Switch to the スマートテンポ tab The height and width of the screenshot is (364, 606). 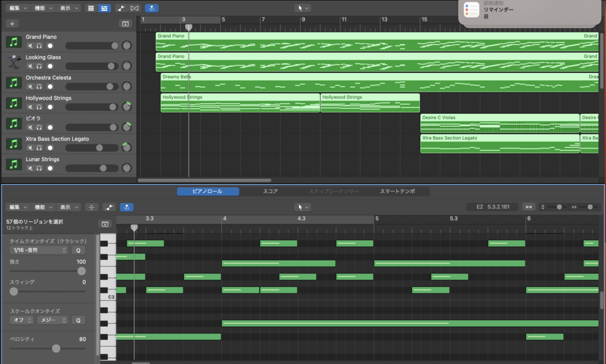397,191
